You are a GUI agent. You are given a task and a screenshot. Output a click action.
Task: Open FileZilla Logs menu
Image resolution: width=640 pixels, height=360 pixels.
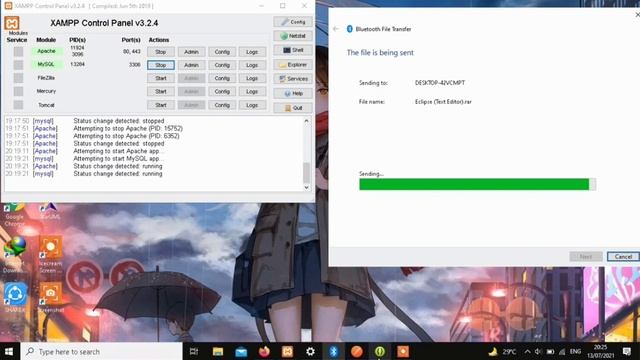(x=252, y=78)
